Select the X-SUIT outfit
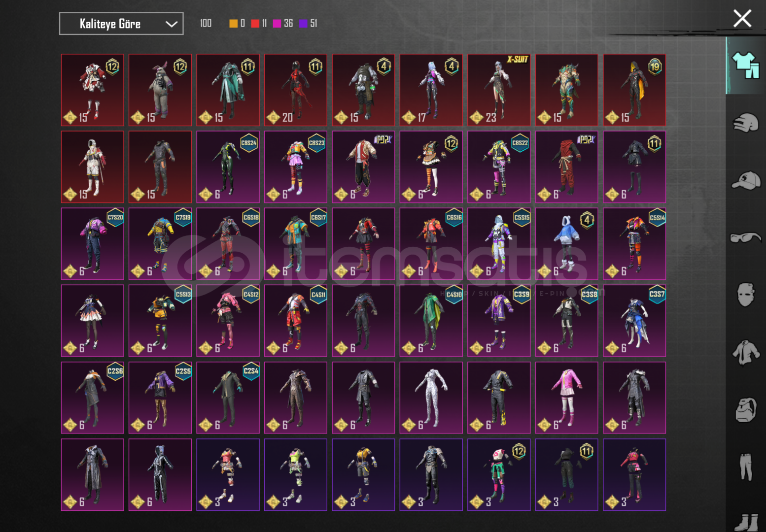Viewport: 766px width, 532px height. click(x=499, y=90)
